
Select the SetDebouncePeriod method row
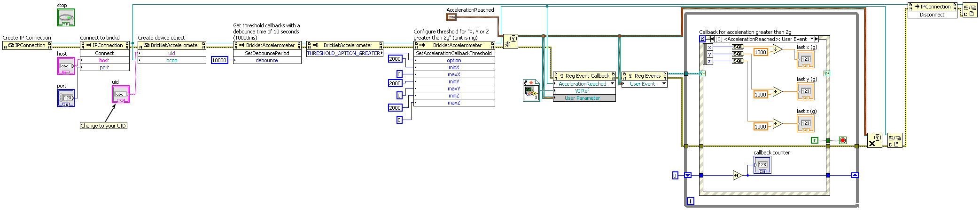pos(267,53)
